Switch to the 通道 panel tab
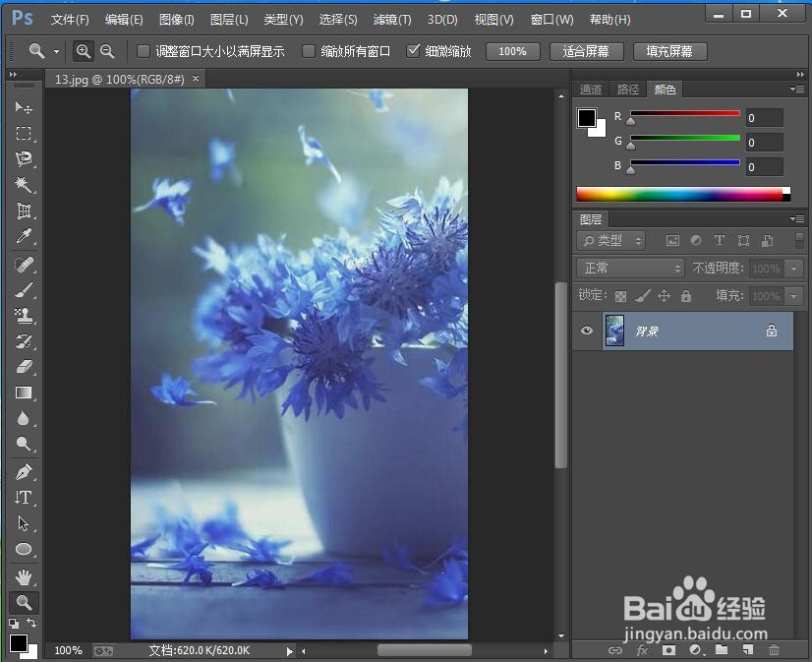812x662 pixels. pyautogui.click(x=590, y=89)
